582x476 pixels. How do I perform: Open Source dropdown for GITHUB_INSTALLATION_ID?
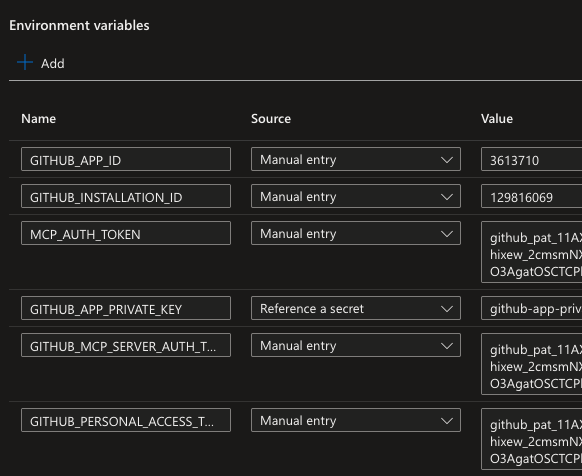[356, 196]
